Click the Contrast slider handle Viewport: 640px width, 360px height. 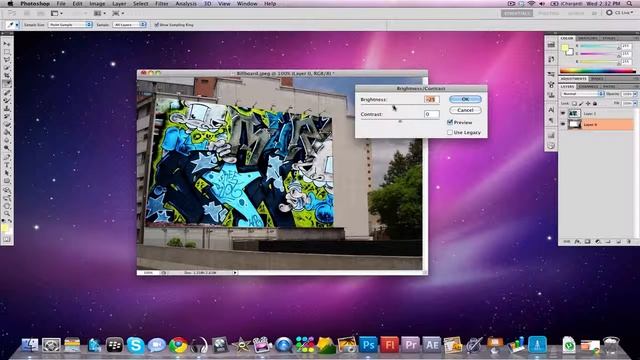tap(400, 121)
